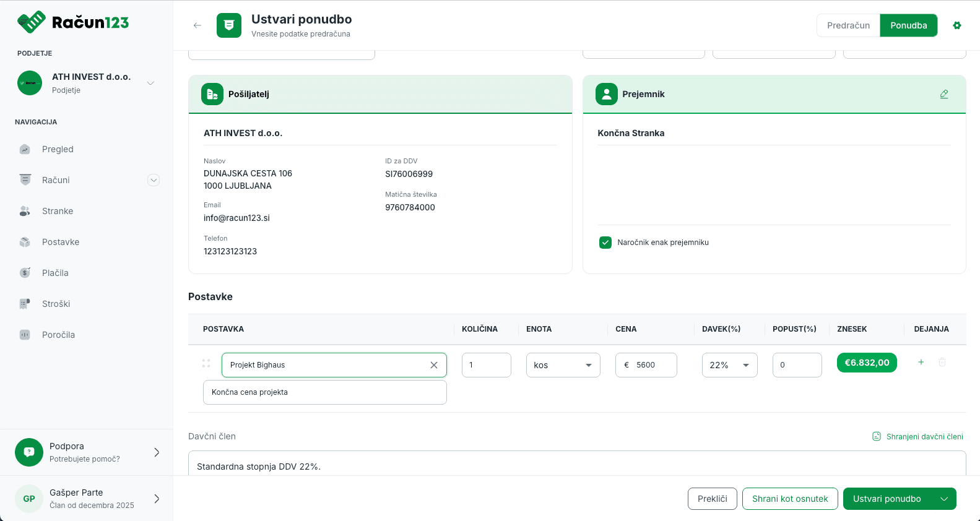Select the Ponudba toggle option
Screen dimensions: 980x521
908,25
